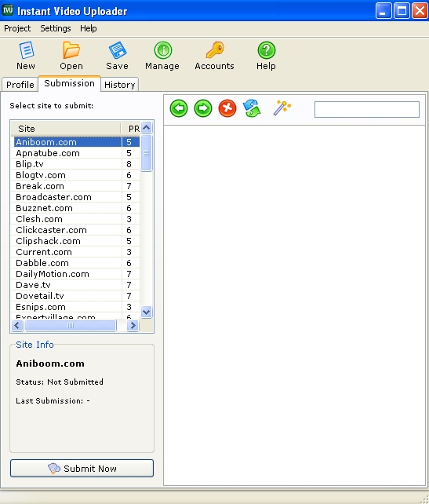429x504 pixels.
Task: Click the site list scroll up arrow
Action: point(147,128)
